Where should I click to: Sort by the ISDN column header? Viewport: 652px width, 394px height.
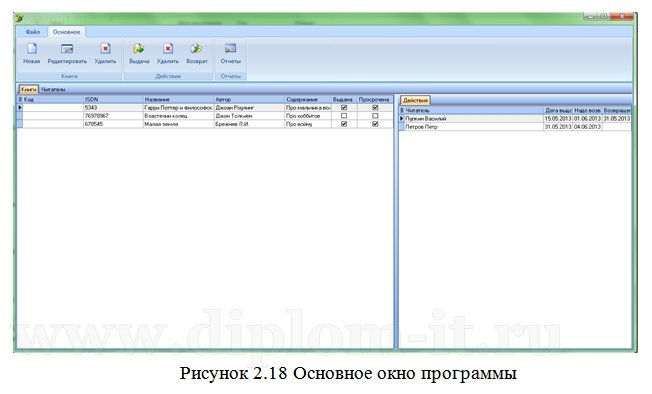point(113,100)
